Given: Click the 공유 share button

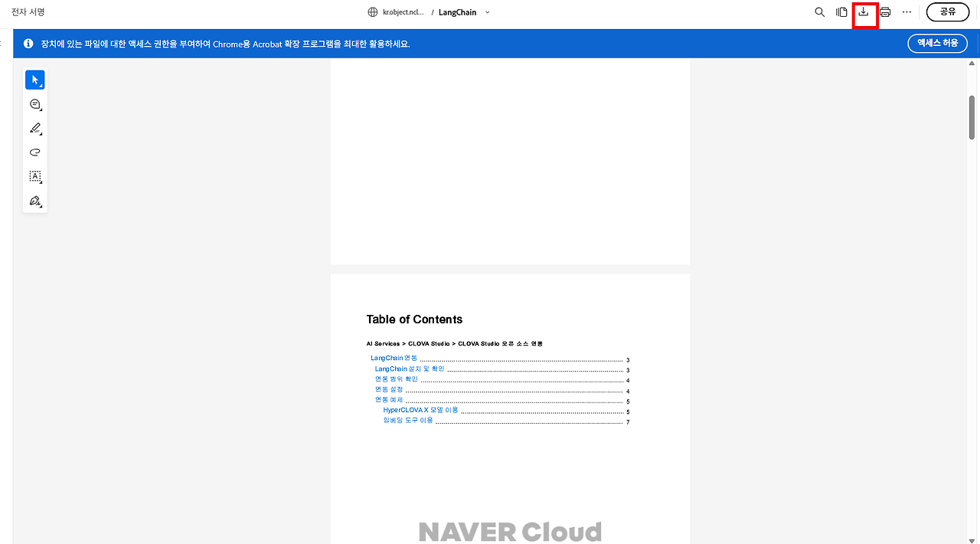Looking at the screenshot, I should click(948, 11).
